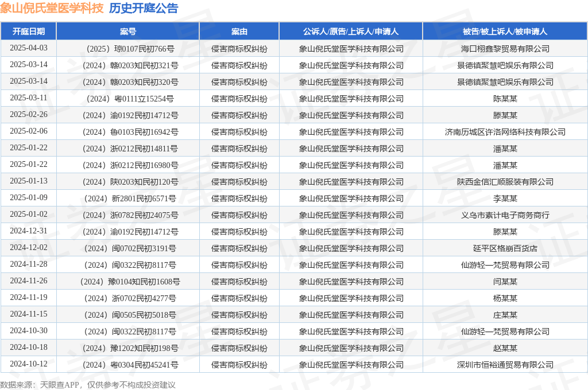Screen dimensions: 588x390
Task: Click case number (2024)豫0104知民初1608号
Action: pyautogui.click(x=130, y=282)
